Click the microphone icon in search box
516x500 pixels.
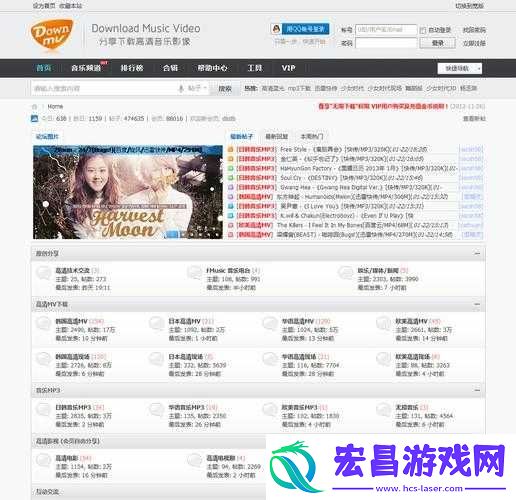coord(181,88)
